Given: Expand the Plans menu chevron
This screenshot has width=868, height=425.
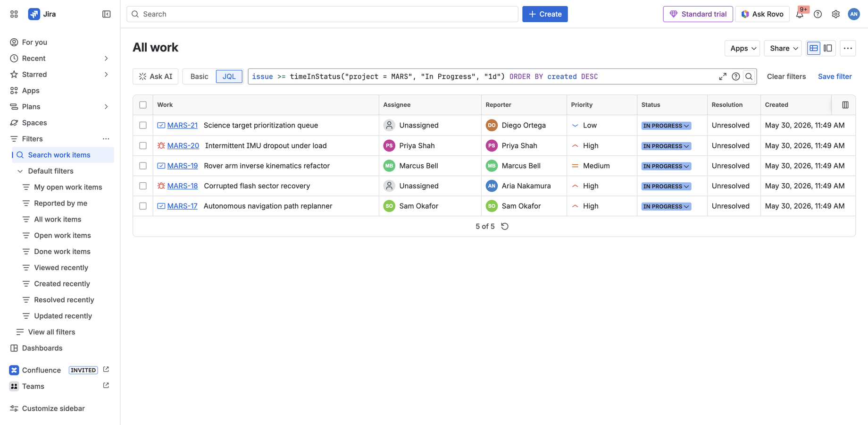Looking at the screenshot, I should tap(106, 107).
